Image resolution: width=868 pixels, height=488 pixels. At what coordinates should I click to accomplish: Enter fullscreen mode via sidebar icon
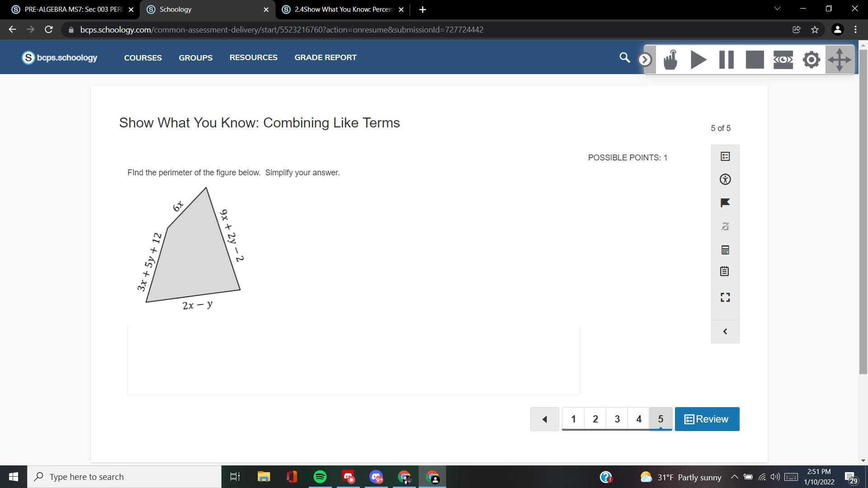point(725,297)
